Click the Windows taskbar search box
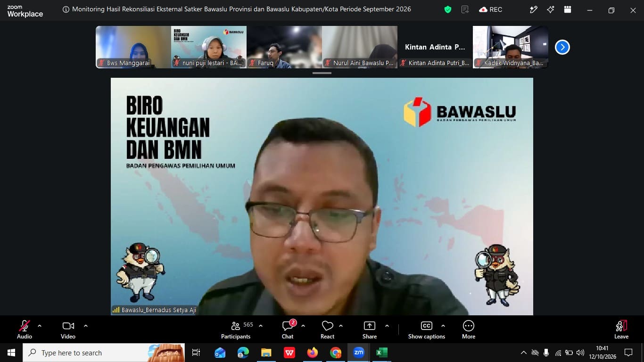Screen dimensions: 644x362 pyautogui.click(x=104, y=353)
